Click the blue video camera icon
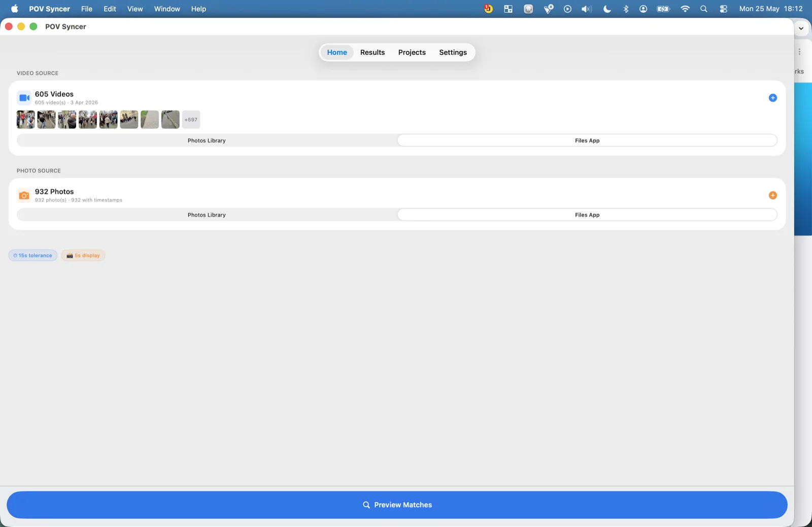Viewport: 812px width, 527px height. click(24, 98)
